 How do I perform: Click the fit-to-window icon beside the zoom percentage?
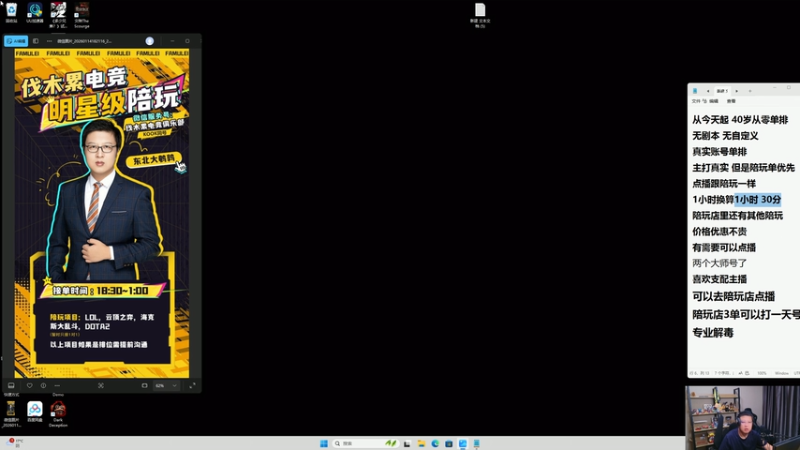(x=144, y=386)
